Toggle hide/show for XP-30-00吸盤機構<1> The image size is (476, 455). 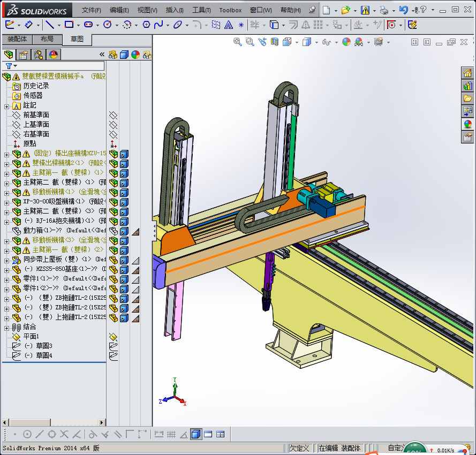pos(113,202)
